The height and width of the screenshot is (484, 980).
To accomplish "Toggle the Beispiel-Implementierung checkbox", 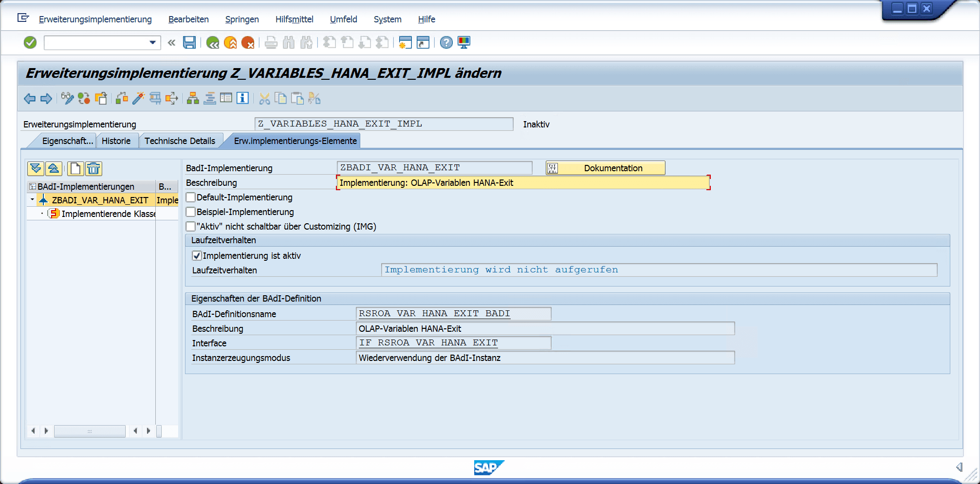I will pyautogui.click(x=191, y=212).
